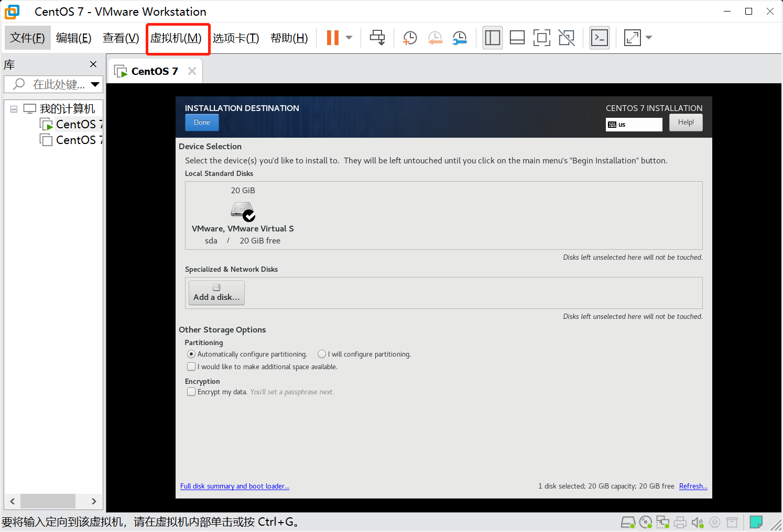Image resolution: width=783 pixels, height=532 pixels.
Task: Toggle the thumbnail bar view
Action: 517,38
